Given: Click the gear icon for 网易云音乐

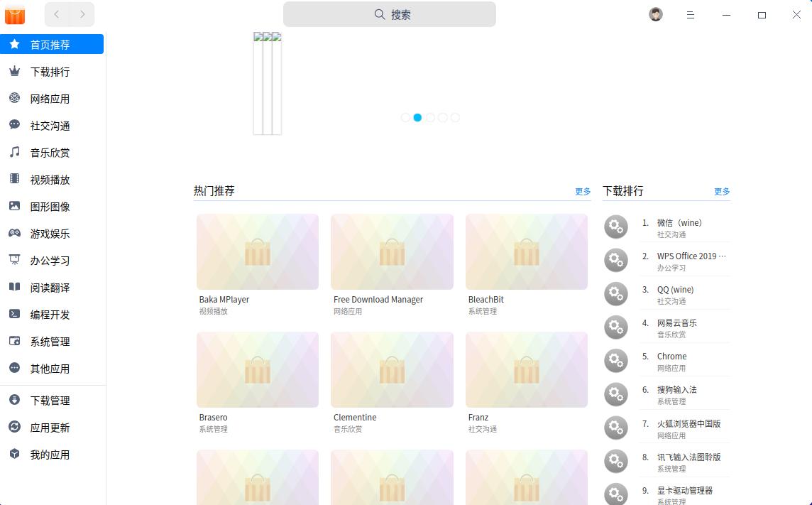Looking at the screenshot, I should click(615, 327).
